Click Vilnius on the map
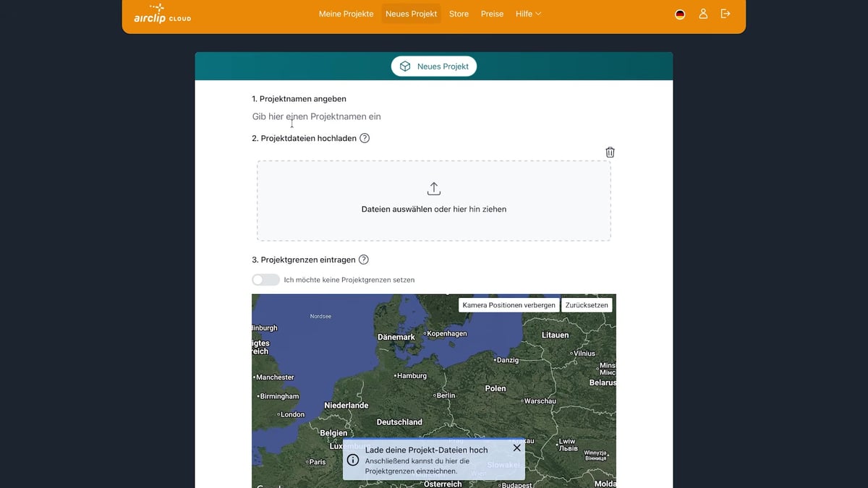This screenshot has height=488, width=868. (x=583, y=354)
